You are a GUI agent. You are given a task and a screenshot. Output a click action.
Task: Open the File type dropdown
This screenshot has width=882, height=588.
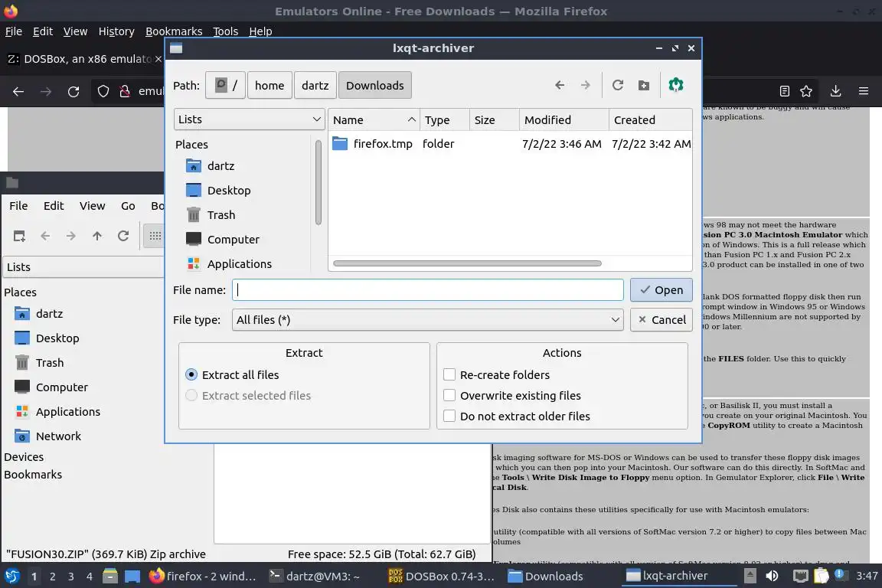[x=427, y=319]
